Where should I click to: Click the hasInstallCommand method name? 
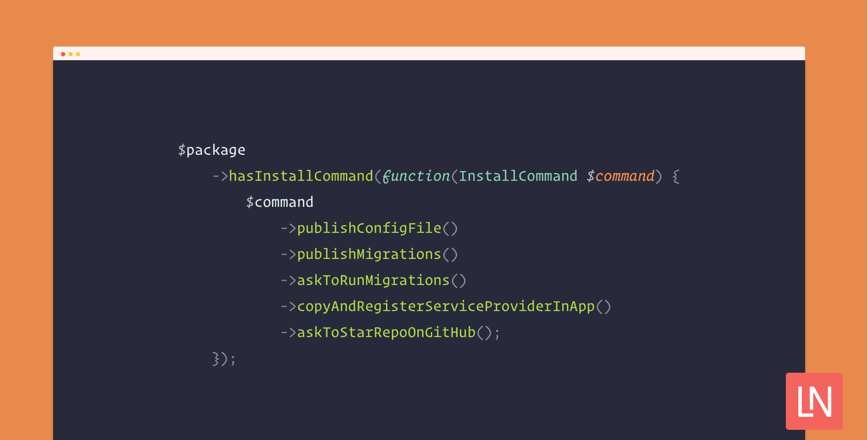point(301,176)
